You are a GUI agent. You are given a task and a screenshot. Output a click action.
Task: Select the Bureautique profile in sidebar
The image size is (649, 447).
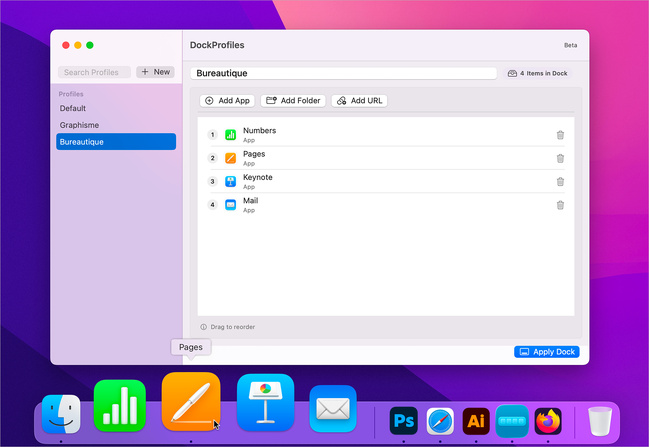point(116,142)
